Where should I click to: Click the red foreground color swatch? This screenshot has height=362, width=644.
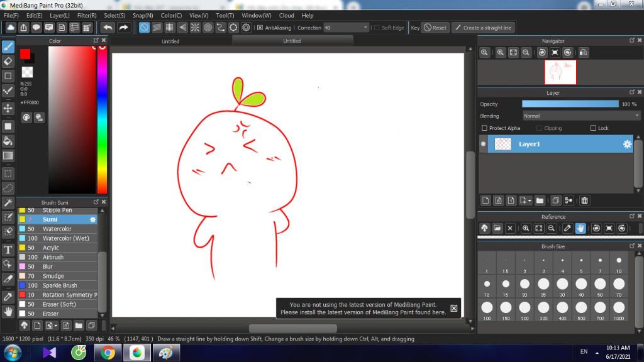25,54
